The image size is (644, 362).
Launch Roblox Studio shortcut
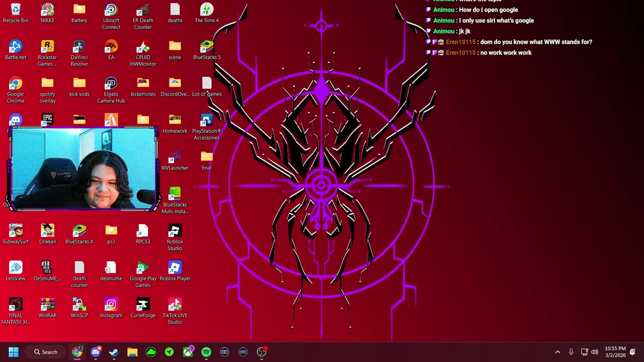click(x=175, y=238)
